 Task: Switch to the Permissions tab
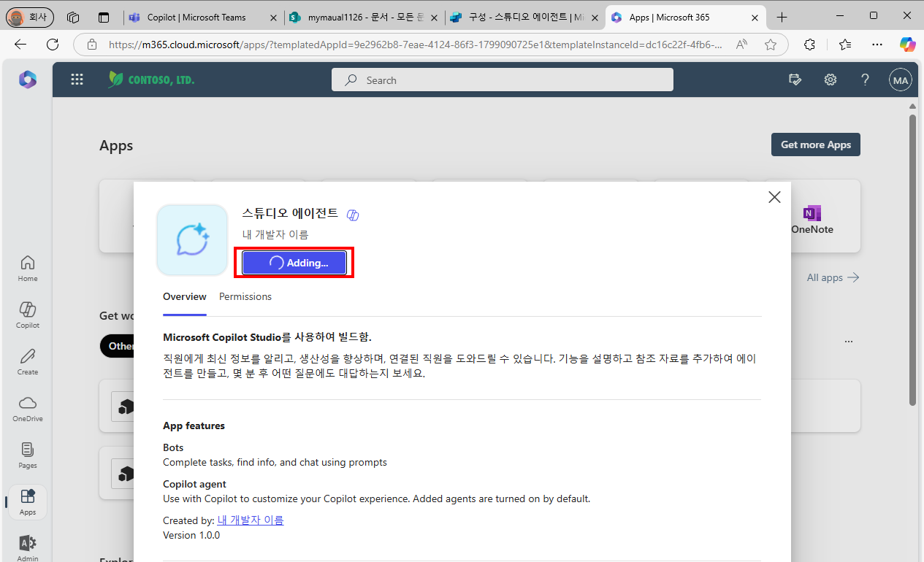245,296
